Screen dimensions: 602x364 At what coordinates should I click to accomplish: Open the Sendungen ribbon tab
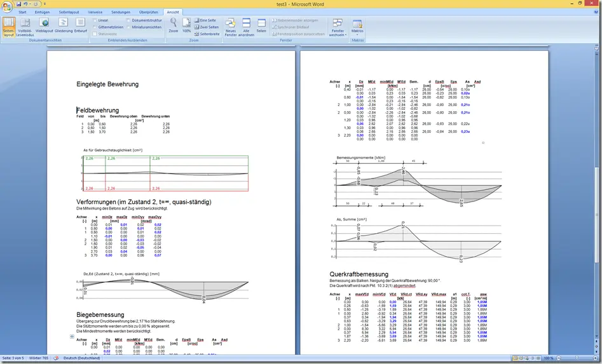point(121,12)
